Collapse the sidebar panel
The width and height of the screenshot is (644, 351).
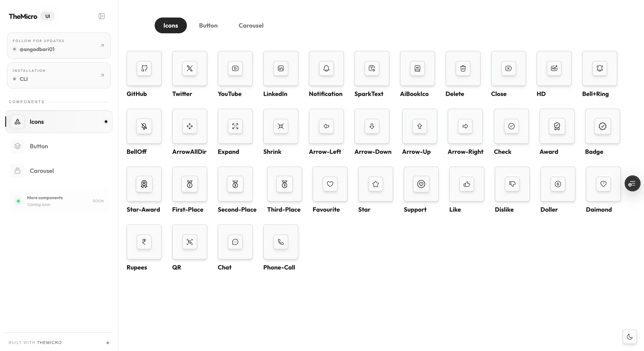point(101,16)
